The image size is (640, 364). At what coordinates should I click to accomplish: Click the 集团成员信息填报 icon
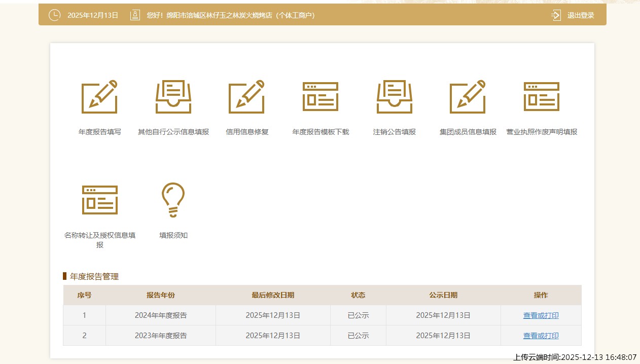468,97
